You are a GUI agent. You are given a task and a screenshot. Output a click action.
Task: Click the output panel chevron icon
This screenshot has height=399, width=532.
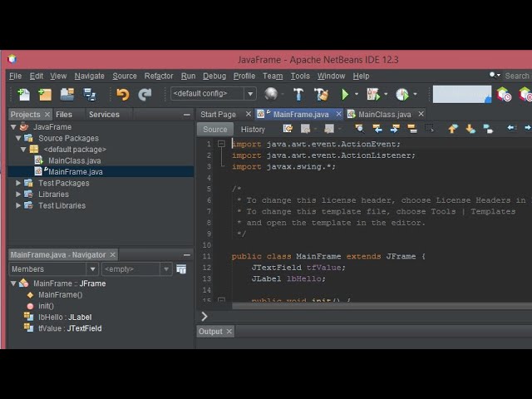point(204,317)
